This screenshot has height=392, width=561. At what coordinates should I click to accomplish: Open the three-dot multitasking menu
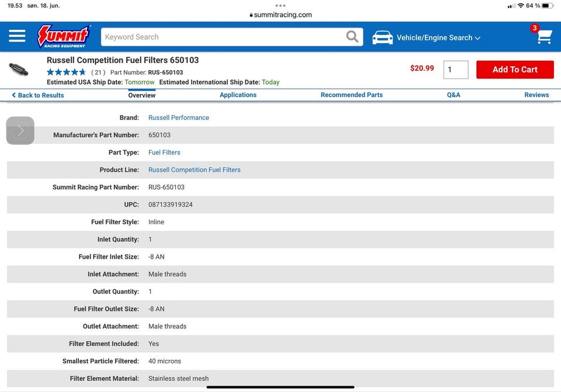coord(280,5)
